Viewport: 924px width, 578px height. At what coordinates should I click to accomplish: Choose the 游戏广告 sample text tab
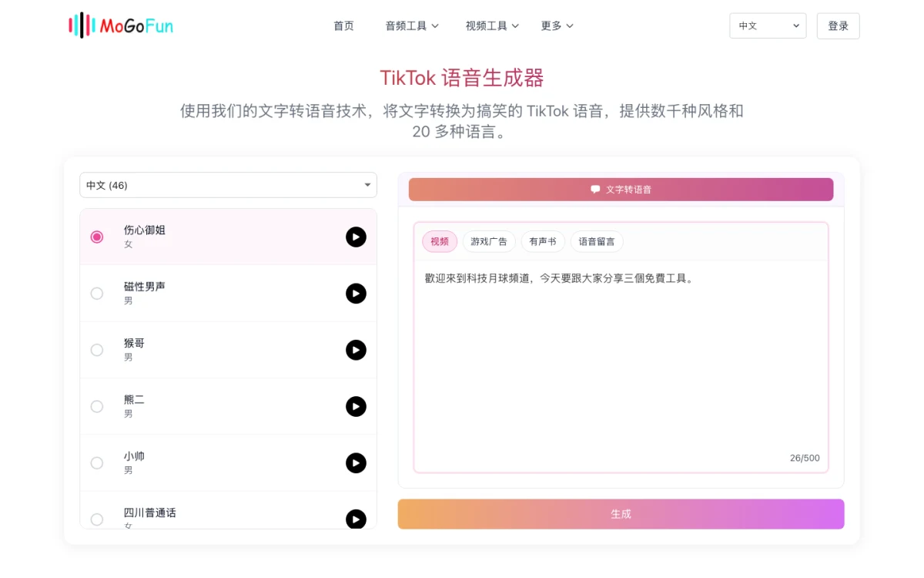pos(489,241)
